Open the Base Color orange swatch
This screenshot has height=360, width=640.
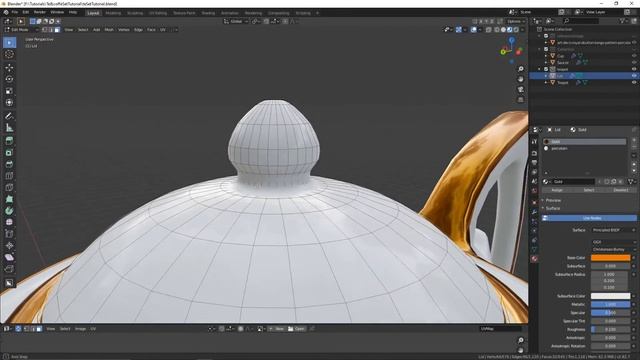pos(610,258)
